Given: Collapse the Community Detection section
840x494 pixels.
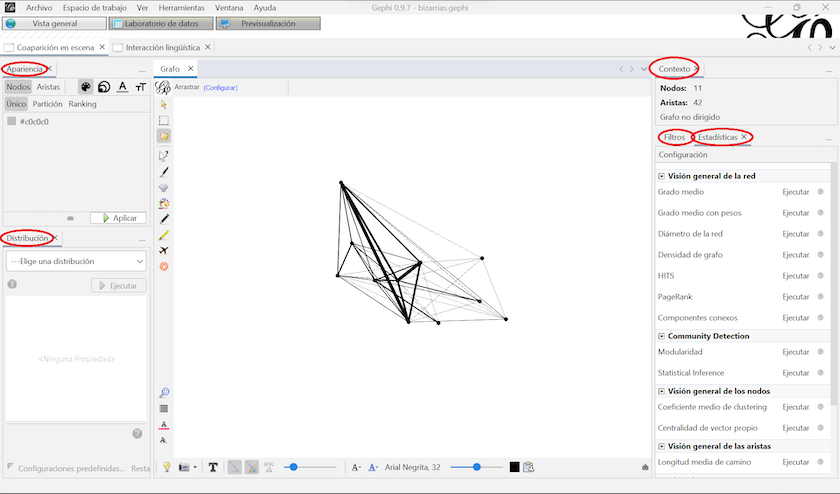Looking at the screenshot, I should [662, 336].
